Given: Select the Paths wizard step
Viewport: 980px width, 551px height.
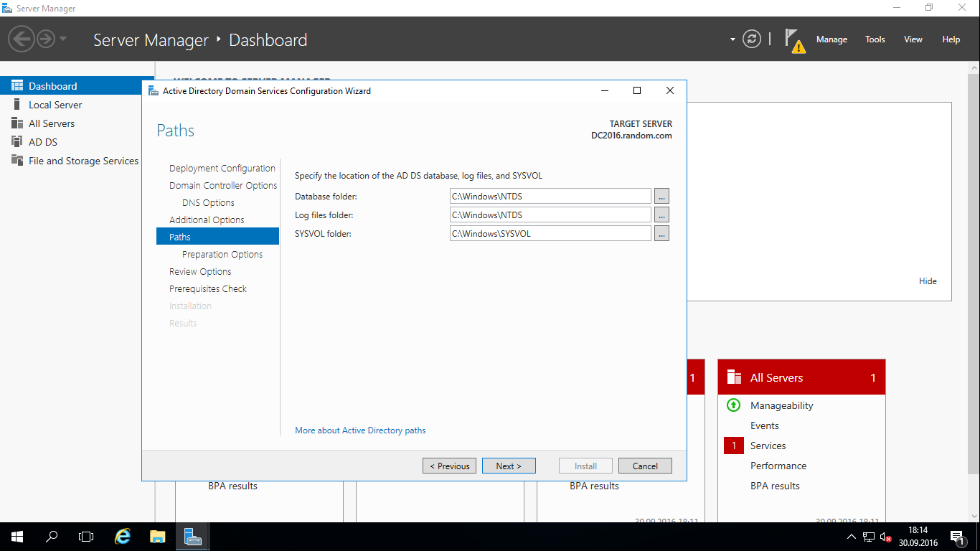Looking at the screenshot, I should 217,237.
